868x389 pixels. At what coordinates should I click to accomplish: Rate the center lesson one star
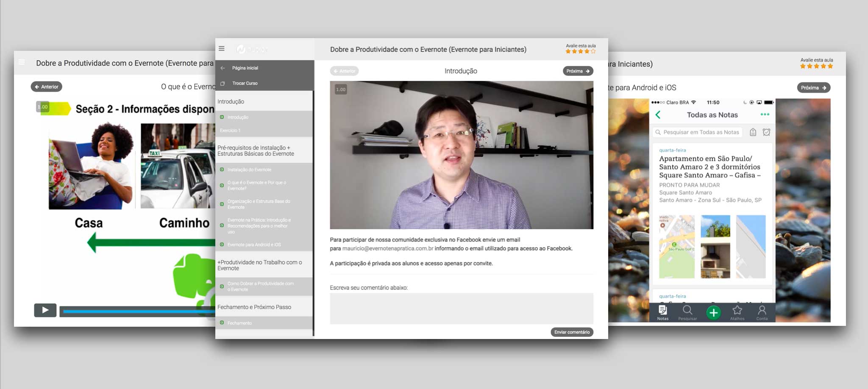click(x=568, y=51)
